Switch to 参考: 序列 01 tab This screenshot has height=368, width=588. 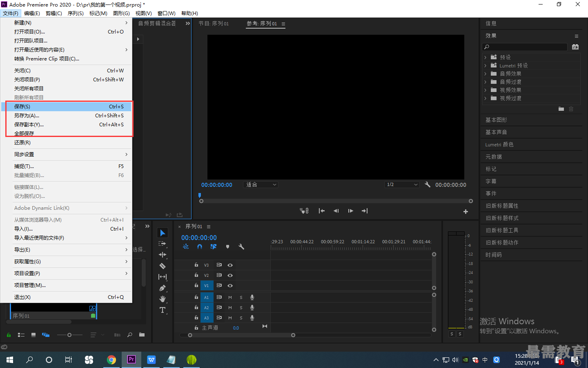click(x=262, y=24)
